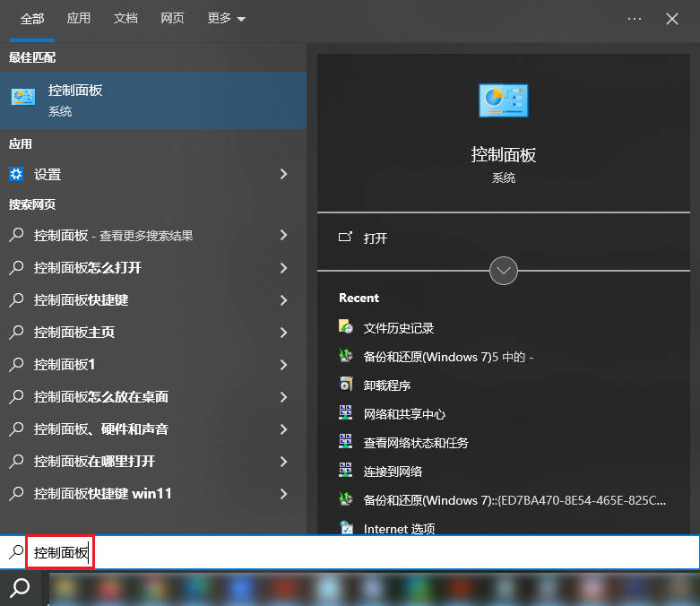Open the 更多 dropdown filter
700x606 pixels.
pyautogui.click(x=226, y=18)
